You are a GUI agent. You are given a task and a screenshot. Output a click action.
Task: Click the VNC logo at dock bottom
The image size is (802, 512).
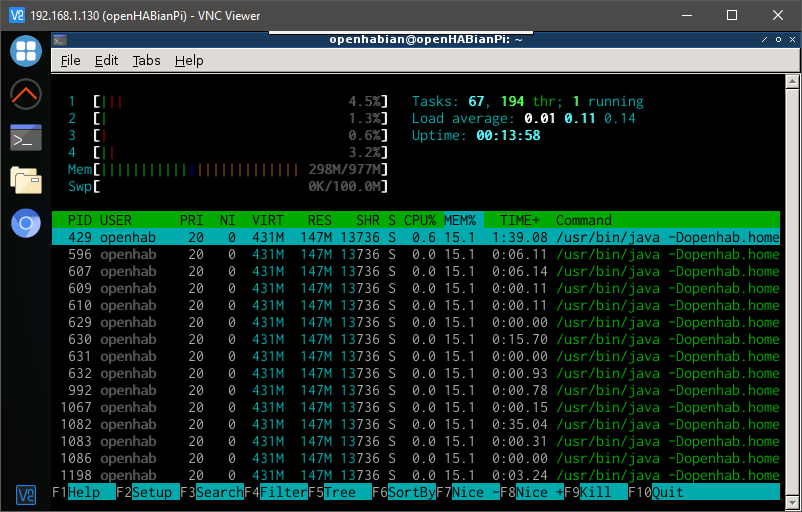[25, 494]
